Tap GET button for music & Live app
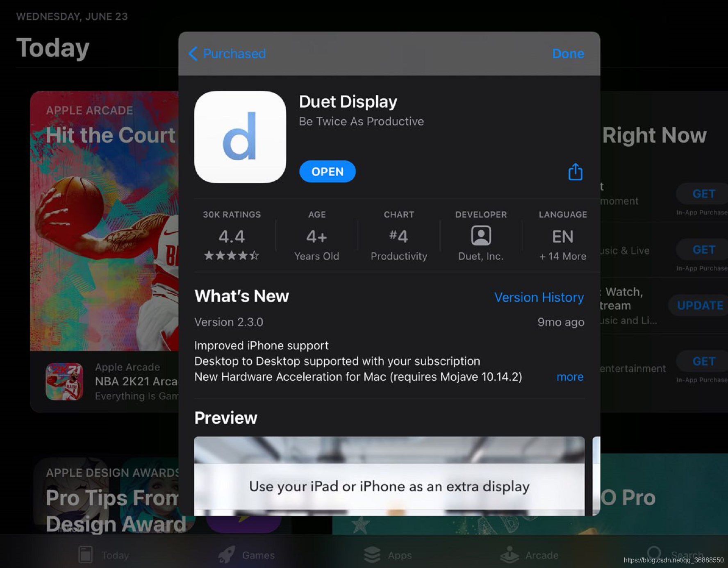The image size is (728, 568). point(703,250)
